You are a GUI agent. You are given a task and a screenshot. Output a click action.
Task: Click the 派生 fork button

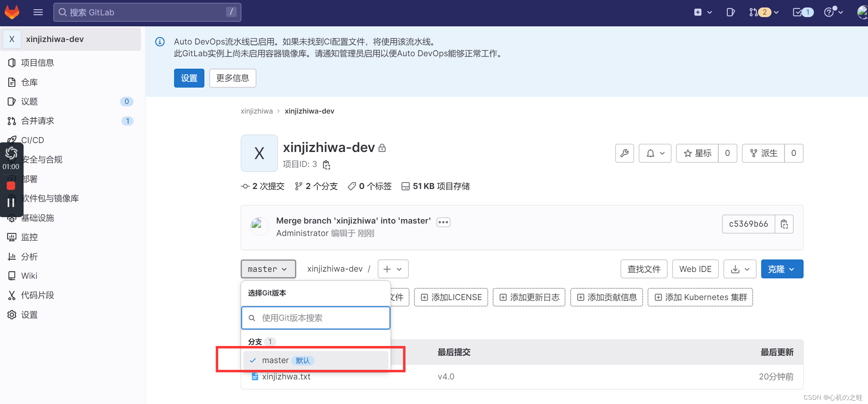[x=763, y=153]
